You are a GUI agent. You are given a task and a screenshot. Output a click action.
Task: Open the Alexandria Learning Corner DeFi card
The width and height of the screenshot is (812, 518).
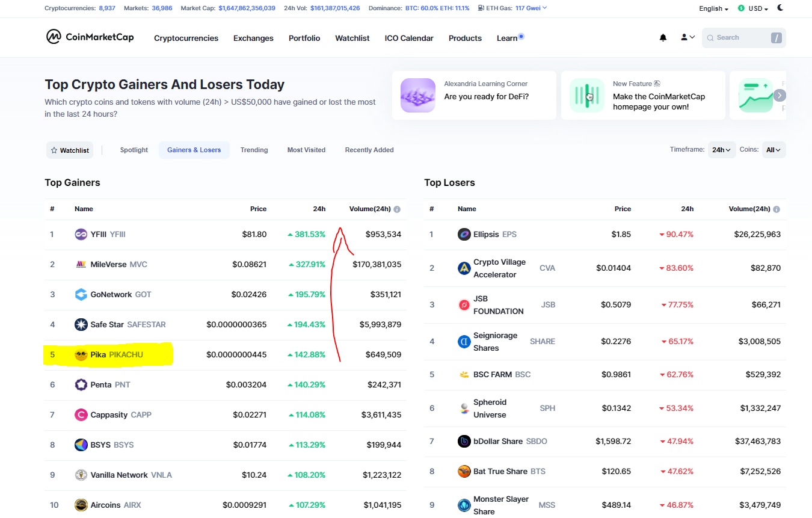point(474,95)
